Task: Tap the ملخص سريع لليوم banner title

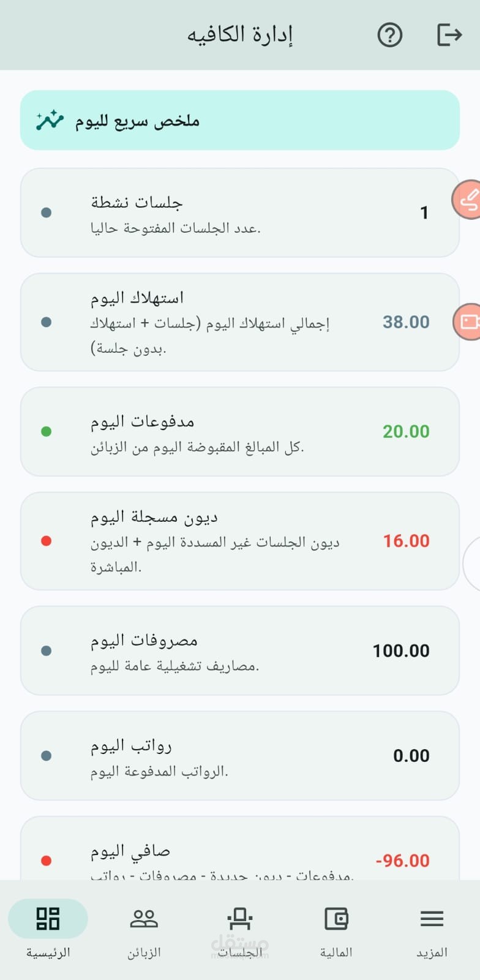Action: coord(138,121)
